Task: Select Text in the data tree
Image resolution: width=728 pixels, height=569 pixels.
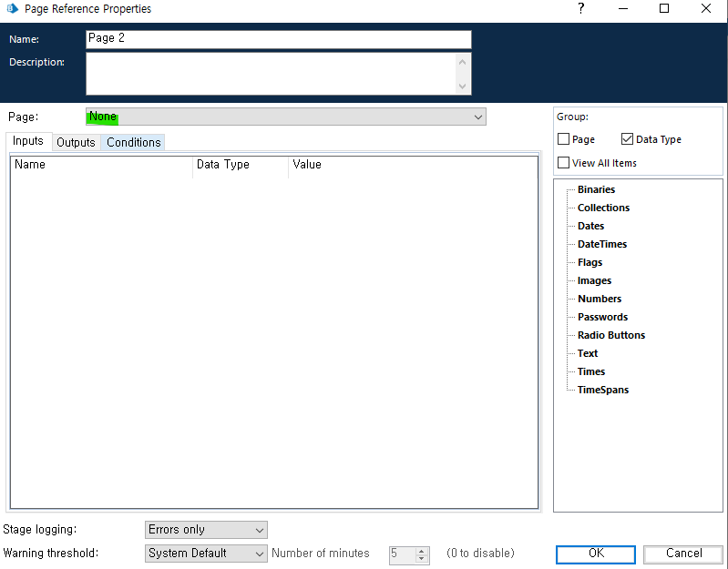Action: (588, 353)
